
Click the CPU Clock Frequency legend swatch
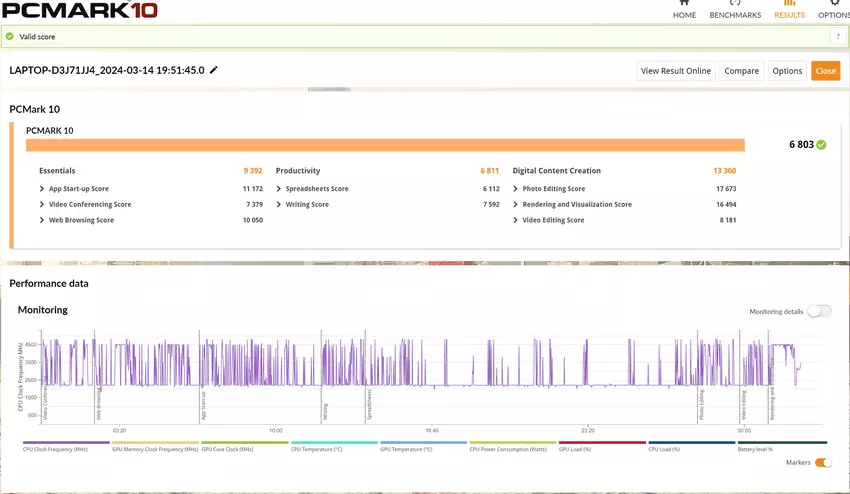point(66,442)
